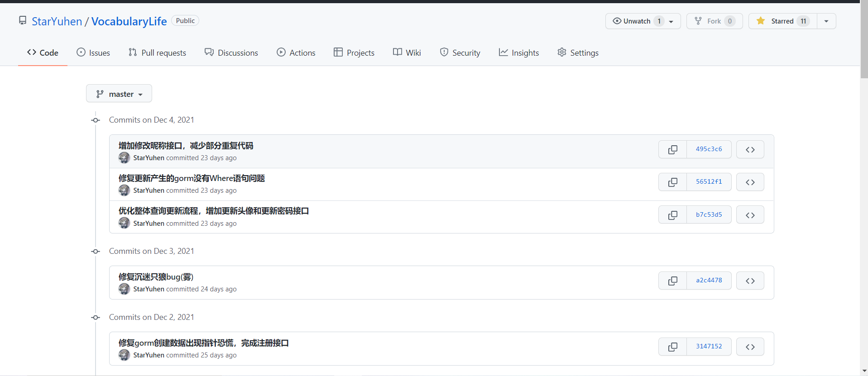This screenshot has height=376, width=868.
Task: Open the Unwatch notifications dropdown
Action: (x=643, y=21)
